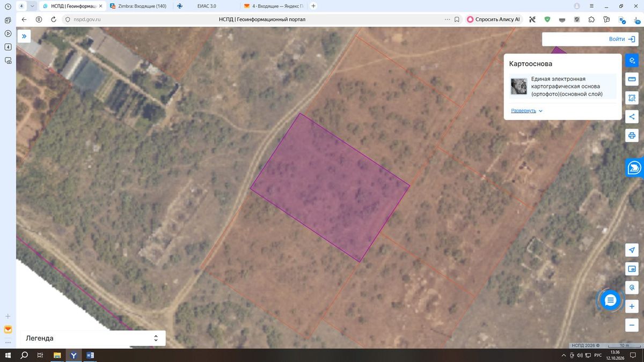Zoom in with the plus button
The image size is (644, 362).
tap(632, 306)
